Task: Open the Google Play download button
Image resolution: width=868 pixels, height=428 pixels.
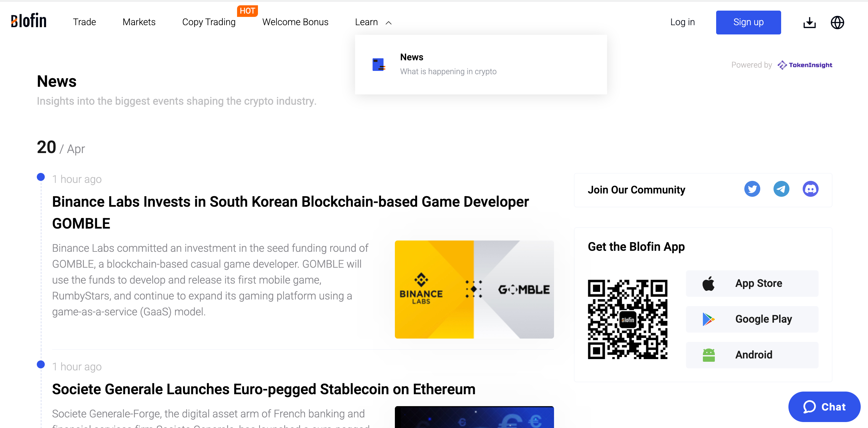Action: click(752, 319)
